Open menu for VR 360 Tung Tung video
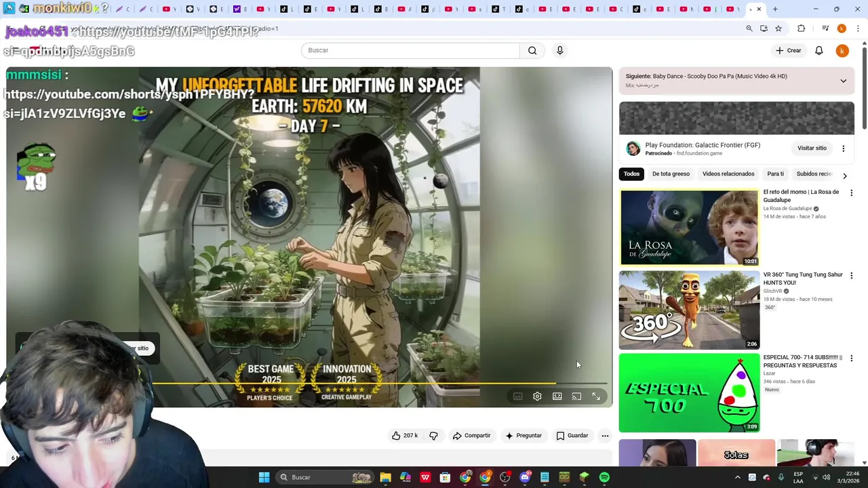 [852, 276]
